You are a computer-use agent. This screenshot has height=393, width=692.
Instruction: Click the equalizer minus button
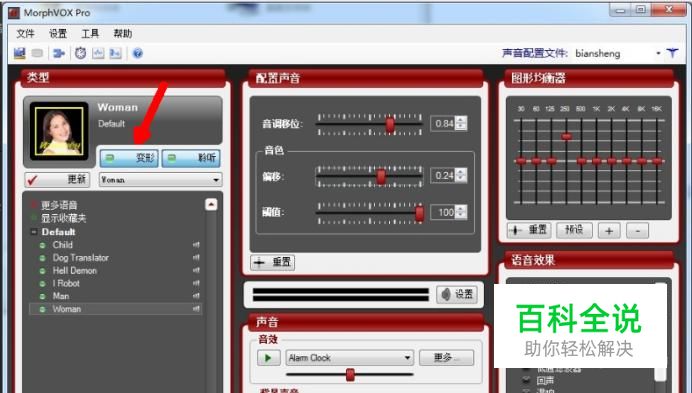(637, 231)
